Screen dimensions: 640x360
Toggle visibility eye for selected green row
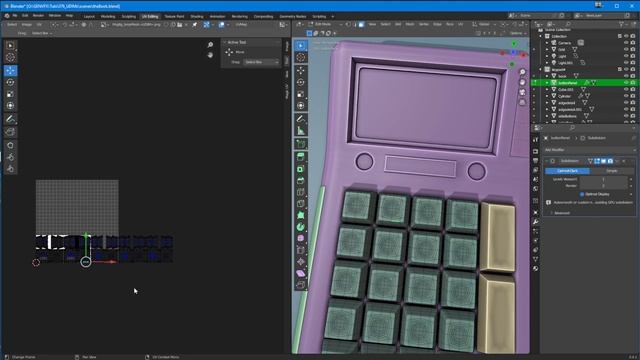[626, 83]
